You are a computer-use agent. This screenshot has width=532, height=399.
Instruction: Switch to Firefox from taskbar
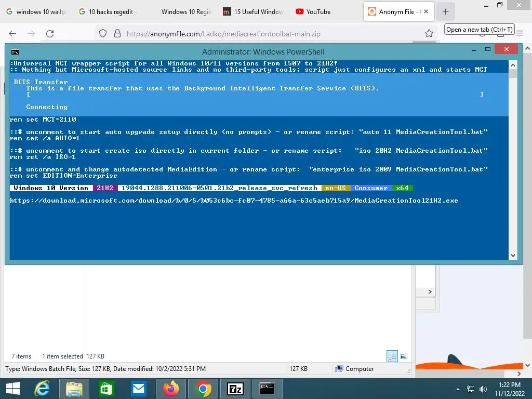[171, 389]
